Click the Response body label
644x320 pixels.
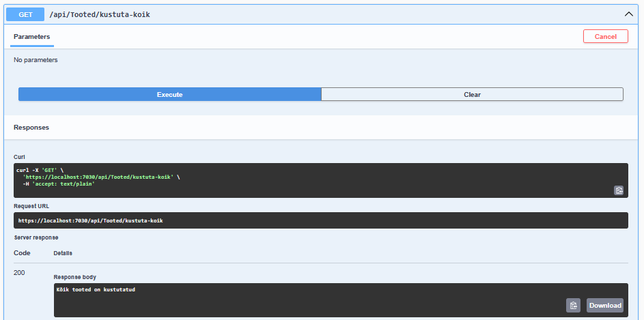pos(75,277)
